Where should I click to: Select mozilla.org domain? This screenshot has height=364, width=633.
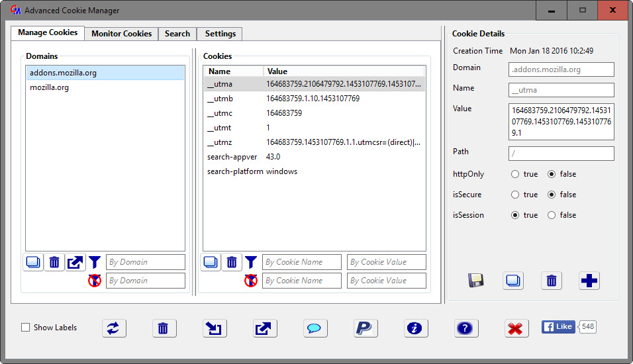click(105, 87)
